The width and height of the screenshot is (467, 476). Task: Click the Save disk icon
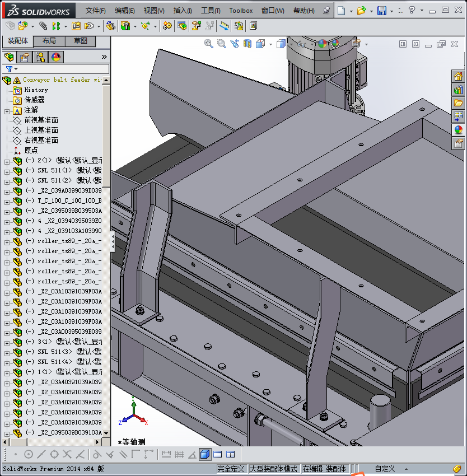click(x=382, y=11)
